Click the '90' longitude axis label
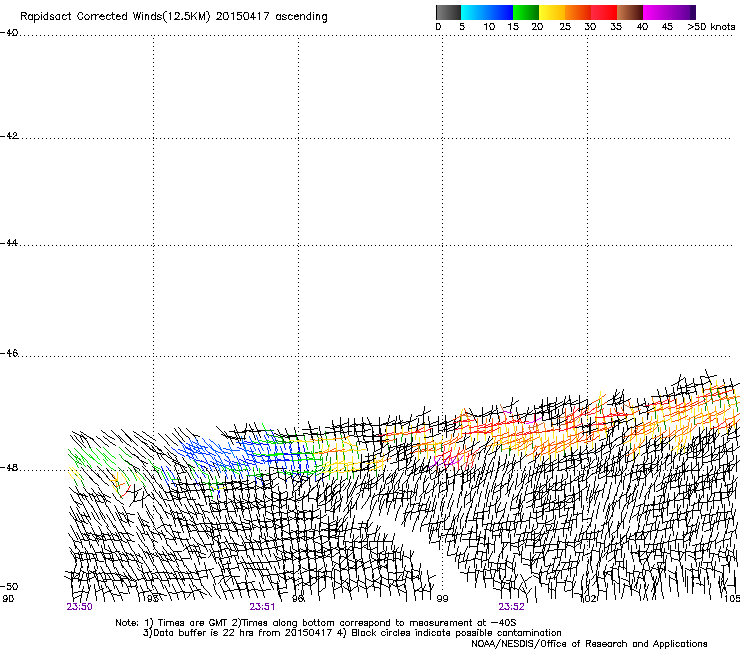 [x=8, y=599]
